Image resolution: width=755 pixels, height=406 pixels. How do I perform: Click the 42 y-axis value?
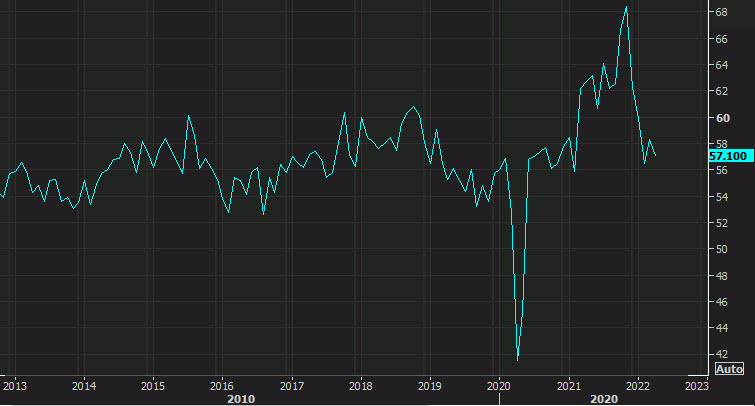[x=721, y=354]
